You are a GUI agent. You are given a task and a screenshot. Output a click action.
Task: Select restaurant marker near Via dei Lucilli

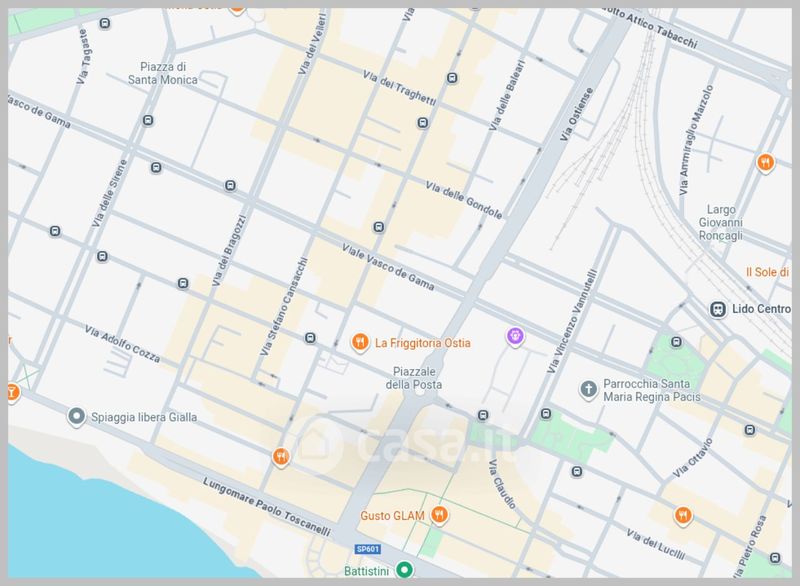pyautogui.click(x=683, y=515)
